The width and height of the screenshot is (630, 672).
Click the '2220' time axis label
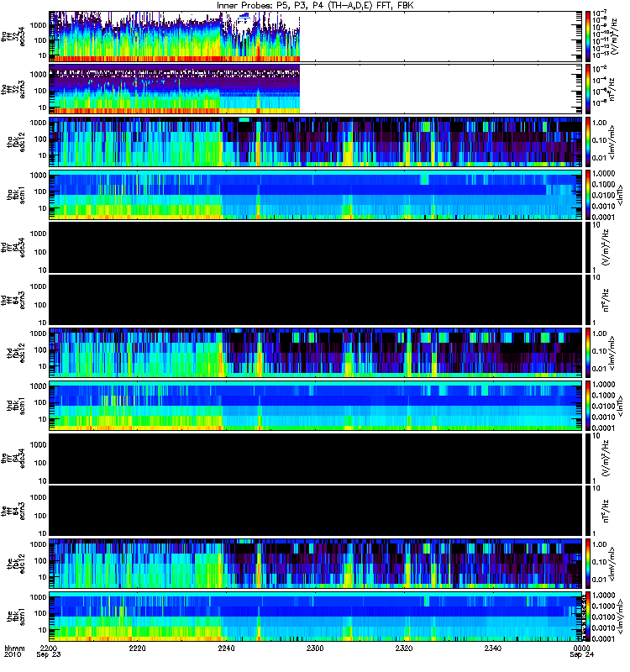click(138, 648)
